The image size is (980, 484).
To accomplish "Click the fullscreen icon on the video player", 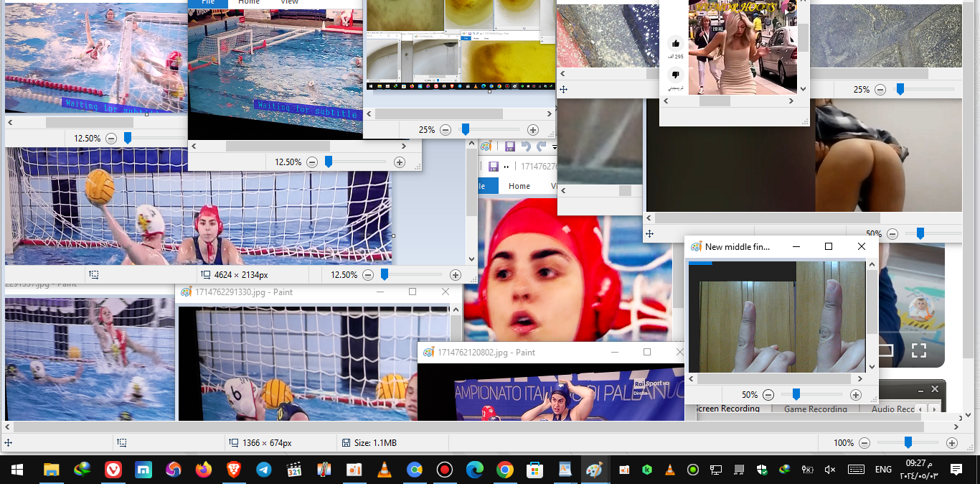I will [919, 350].
